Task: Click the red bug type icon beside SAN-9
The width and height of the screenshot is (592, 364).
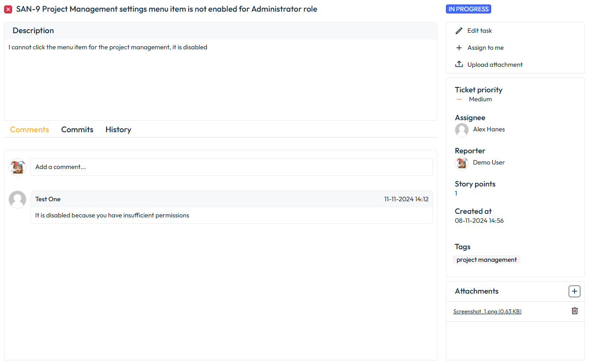Action: click(8, 9)
